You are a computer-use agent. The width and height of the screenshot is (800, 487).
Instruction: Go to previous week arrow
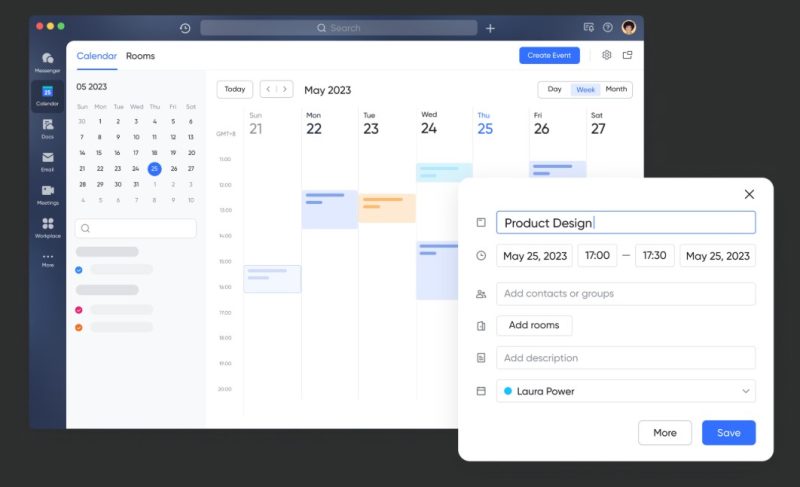(268, 89)
